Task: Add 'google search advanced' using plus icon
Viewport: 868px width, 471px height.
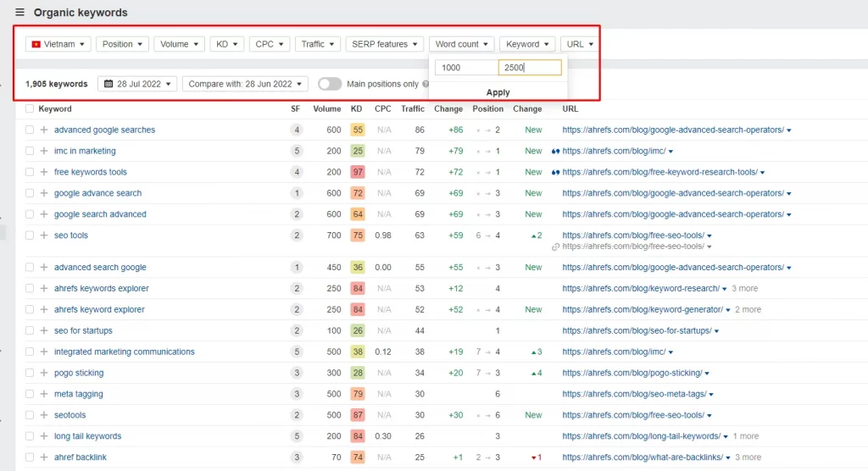Action: coord(44,213)
